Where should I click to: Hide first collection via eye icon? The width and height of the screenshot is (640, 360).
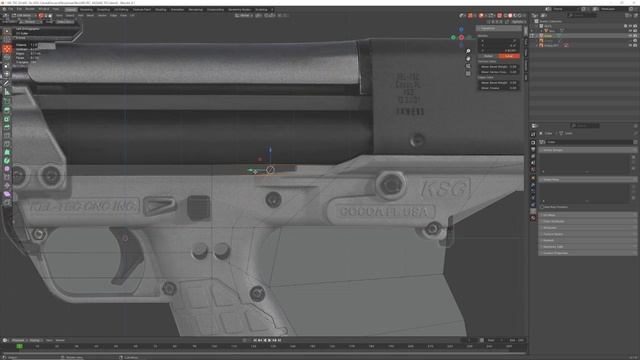(x=631, y=26)
